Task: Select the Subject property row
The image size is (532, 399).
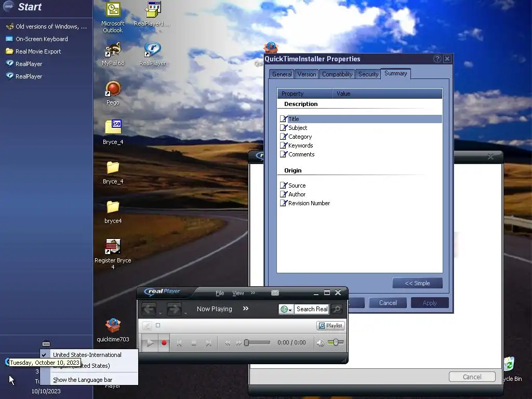Action: click(x=360, y=128)
